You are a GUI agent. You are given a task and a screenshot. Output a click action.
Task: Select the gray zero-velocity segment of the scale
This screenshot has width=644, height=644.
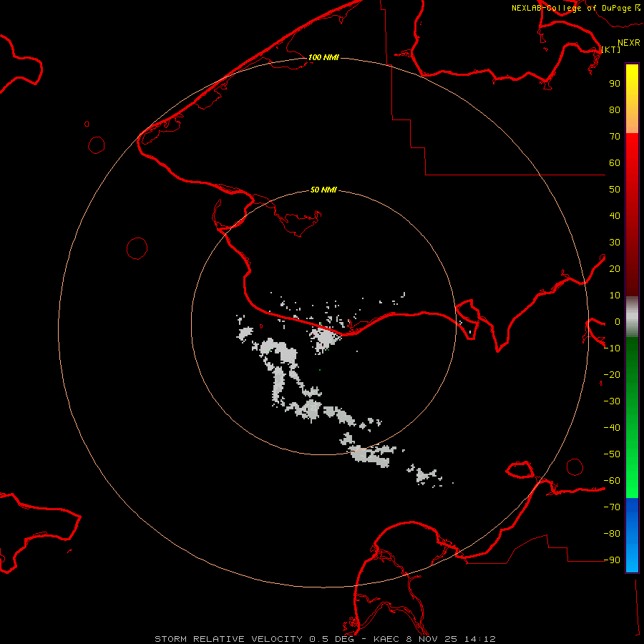pyautogui.click(x=632, y=317)
